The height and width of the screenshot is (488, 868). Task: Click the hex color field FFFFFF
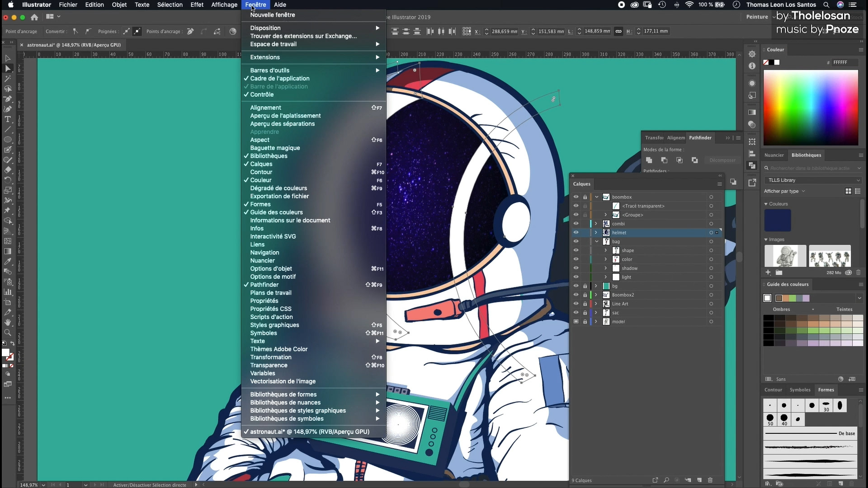click(844, 62)
